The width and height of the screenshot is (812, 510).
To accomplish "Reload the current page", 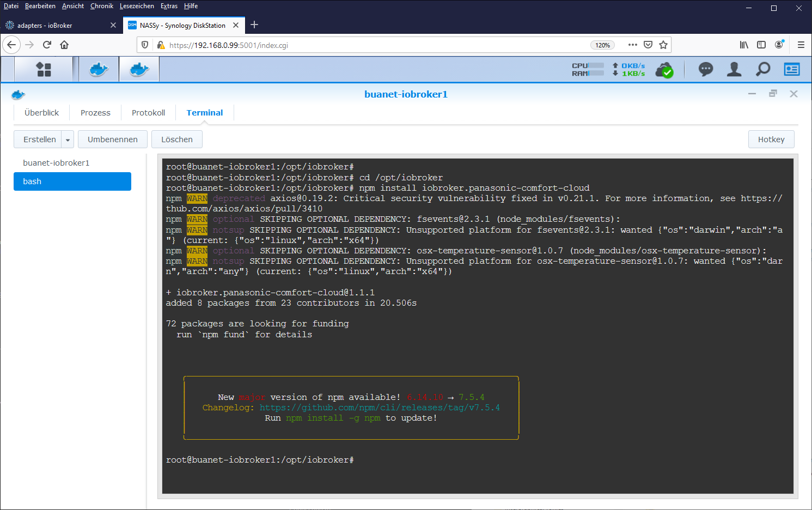I will (47, 45).
